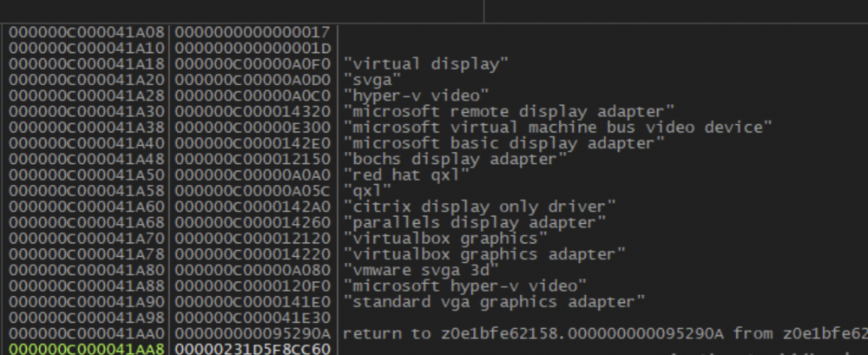Viewport: 868px width, 355px height.
Task: Click value 000000000000001D
Action: pyautogui.click(x=253, y=49)
